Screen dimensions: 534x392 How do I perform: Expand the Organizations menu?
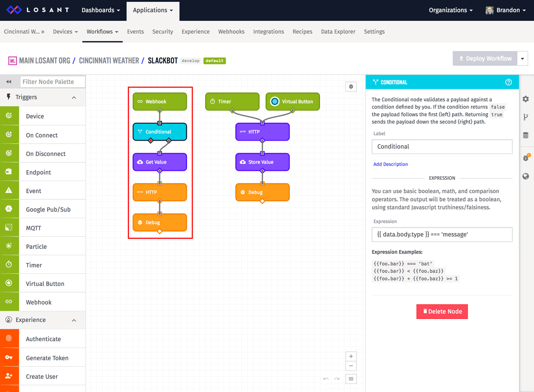click(451, 10)
